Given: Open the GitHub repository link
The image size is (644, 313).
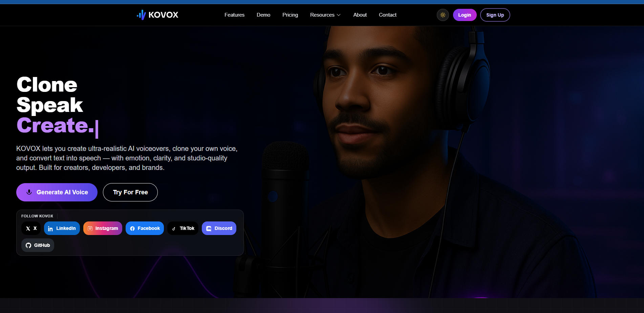Looking at the screenshot, I should click(38, 245).
